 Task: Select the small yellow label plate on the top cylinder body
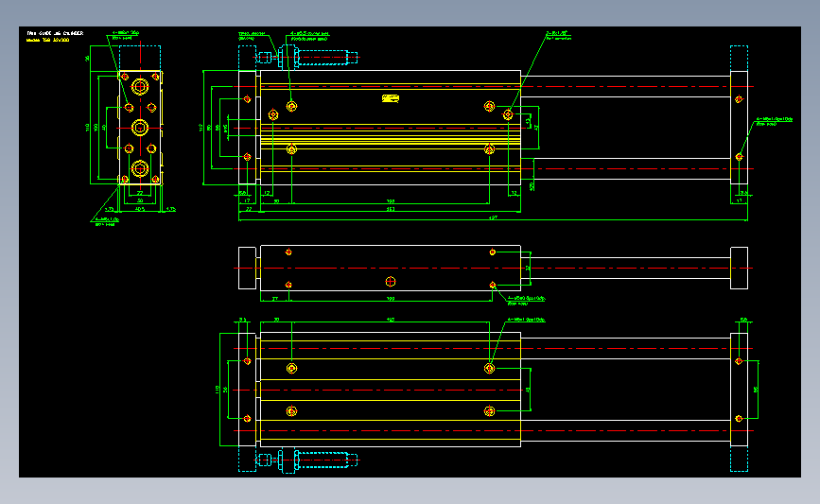click(391, 98)
